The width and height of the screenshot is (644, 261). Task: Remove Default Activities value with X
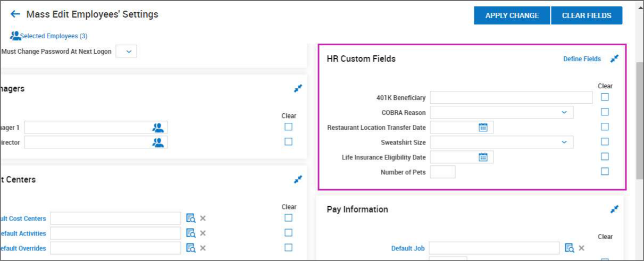coord(203,233)
